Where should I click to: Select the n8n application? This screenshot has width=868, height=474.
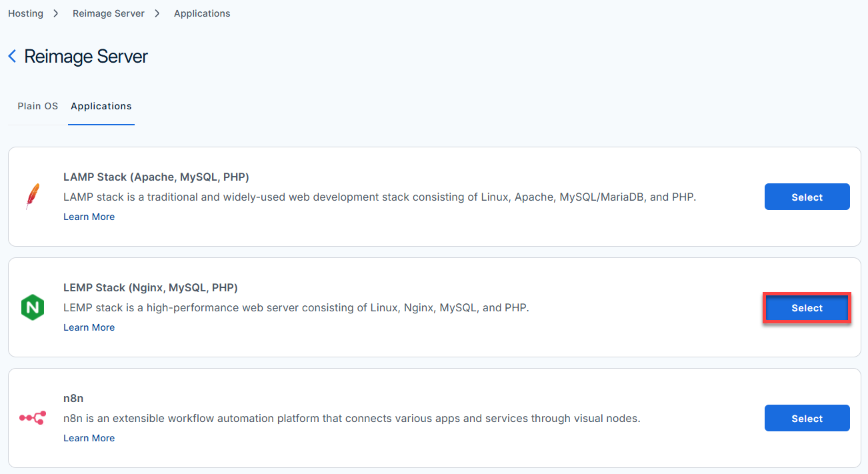807,418
